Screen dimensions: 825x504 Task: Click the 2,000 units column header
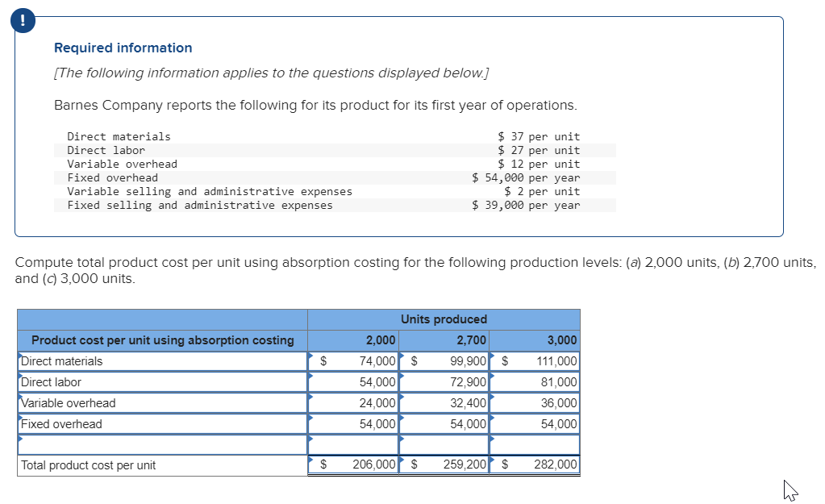(353, 340)
